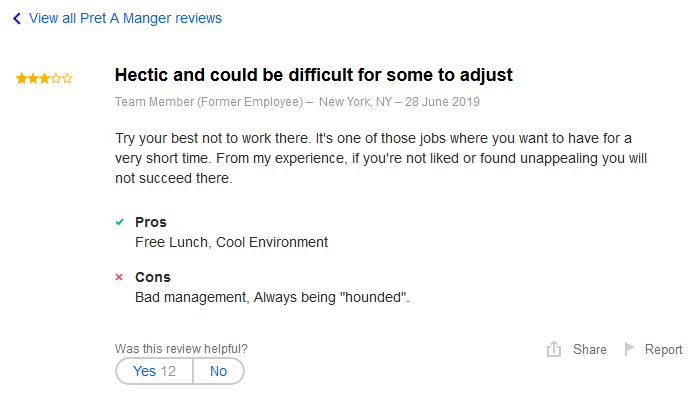Click the fifth empty star in rating
695x402 pixels.
(68, 78)
